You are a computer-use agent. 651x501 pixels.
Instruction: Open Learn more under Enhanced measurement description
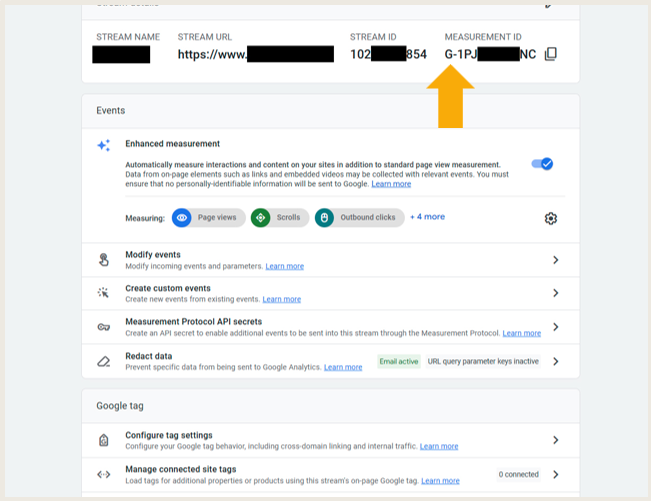pyautogui.click(x=391, y=184)
